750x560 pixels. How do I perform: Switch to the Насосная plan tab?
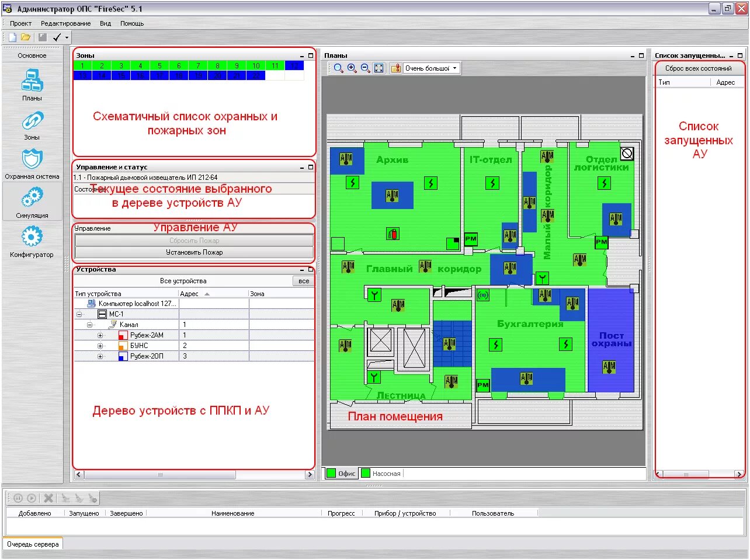click(x=381, y=474)
